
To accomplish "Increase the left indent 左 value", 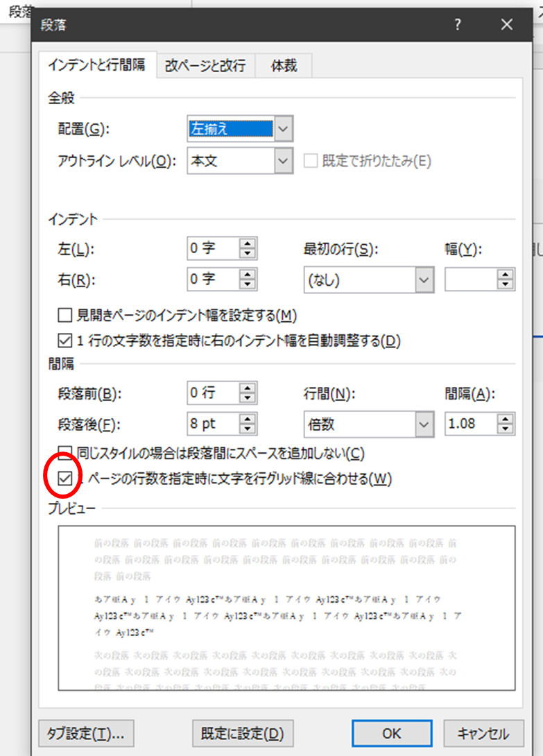I will point(248,243).
